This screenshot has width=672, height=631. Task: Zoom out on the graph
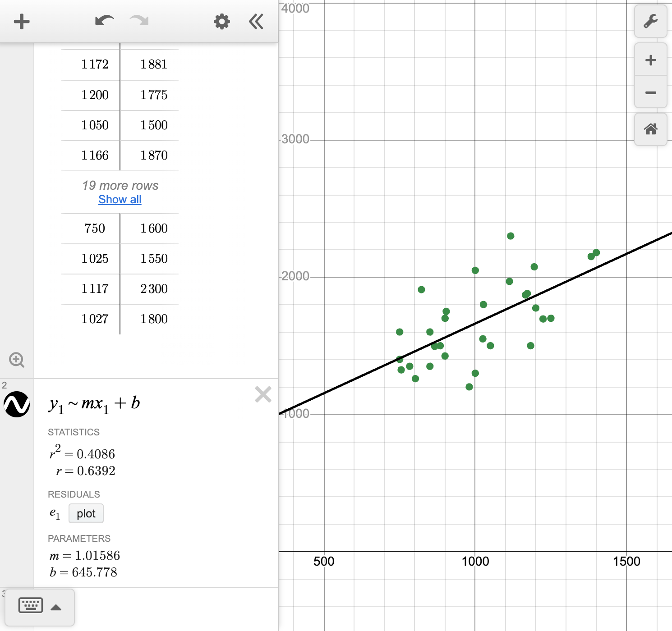point(650,92)
